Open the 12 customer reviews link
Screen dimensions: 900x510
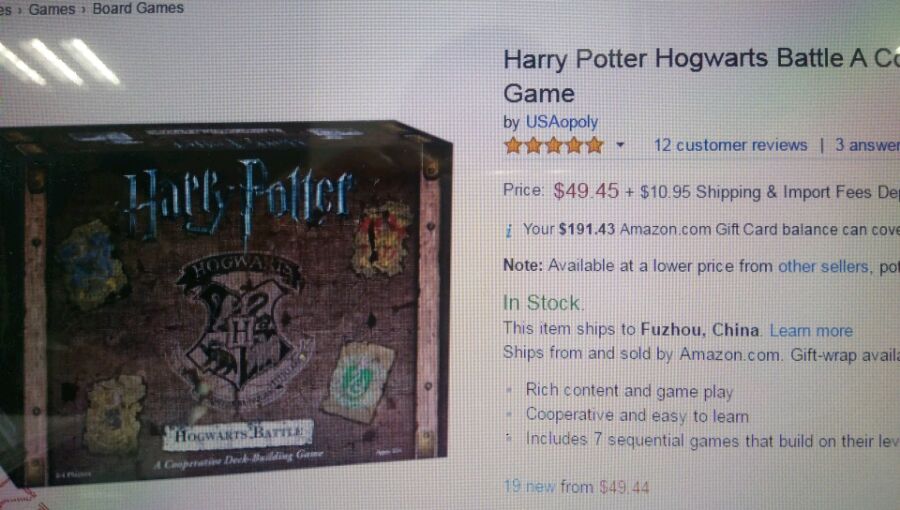pyautogui.click(x=730, y=145)
